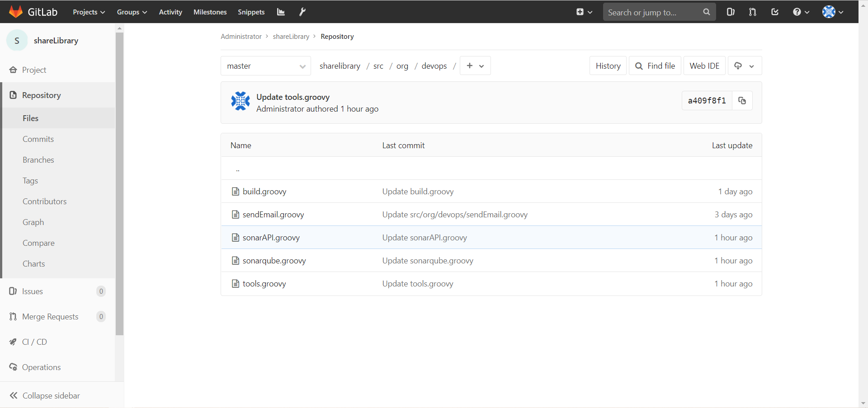Open the Projects dropdown menu
Screen dimensions: 868x408
[89, 12]
